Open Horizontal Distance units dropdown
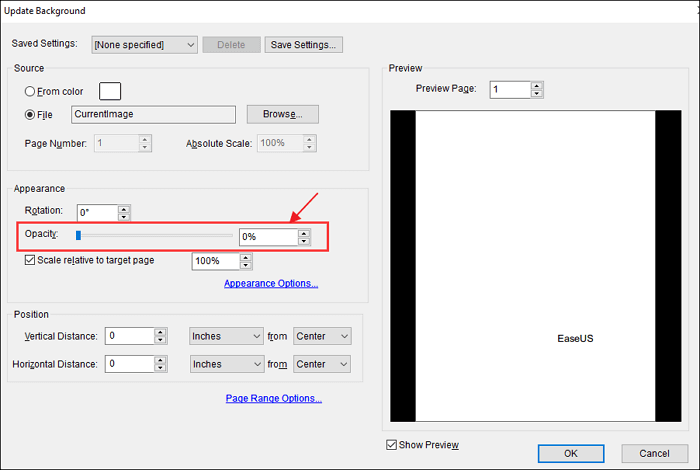The width and height of the screenshot is (700, 470). coord(226,364)
